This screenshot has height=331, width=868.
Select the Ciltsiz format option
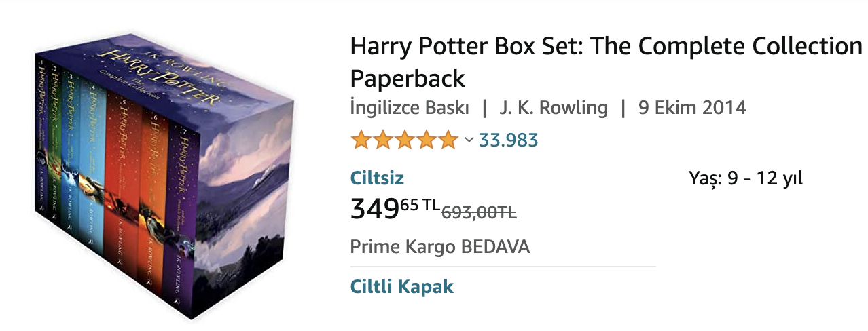(x=377, y=178)
